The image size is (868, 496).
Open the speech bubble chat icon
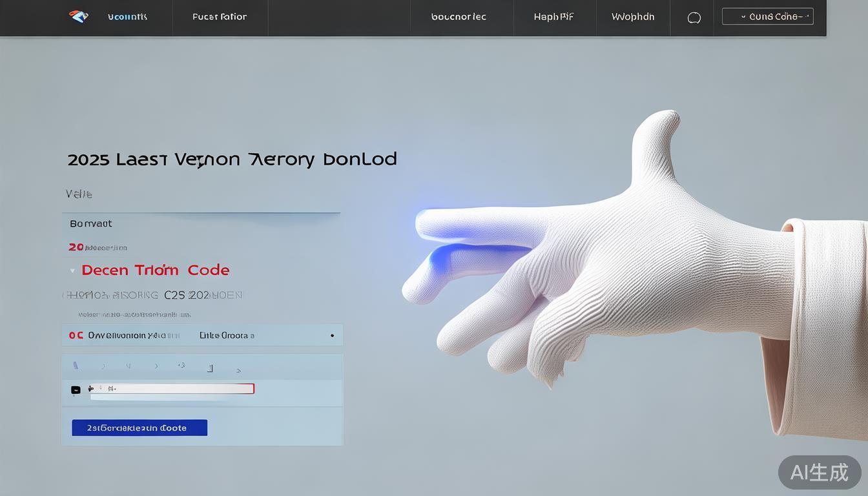coord(694,17)
